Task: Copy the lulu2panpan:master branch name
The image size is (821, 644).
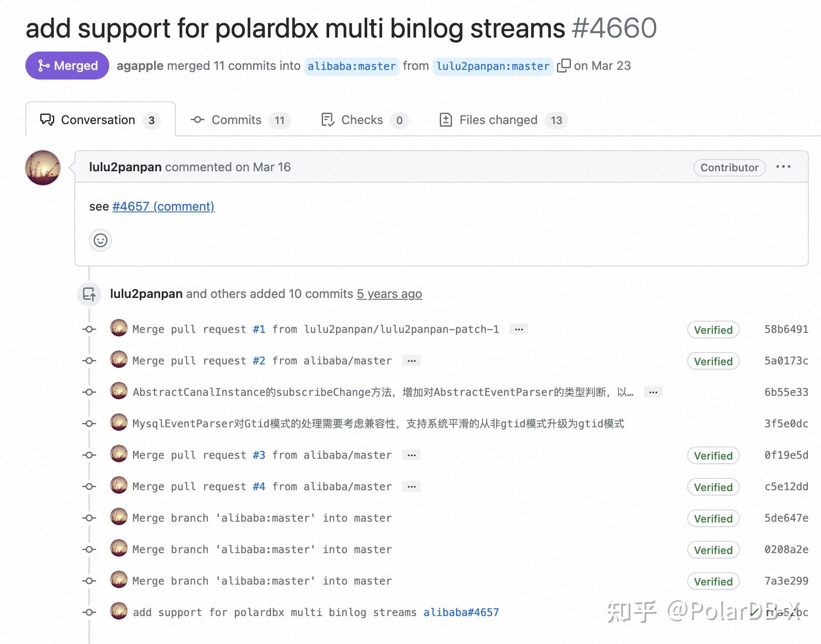Action: pyautogui.click(x=565, y=66)
